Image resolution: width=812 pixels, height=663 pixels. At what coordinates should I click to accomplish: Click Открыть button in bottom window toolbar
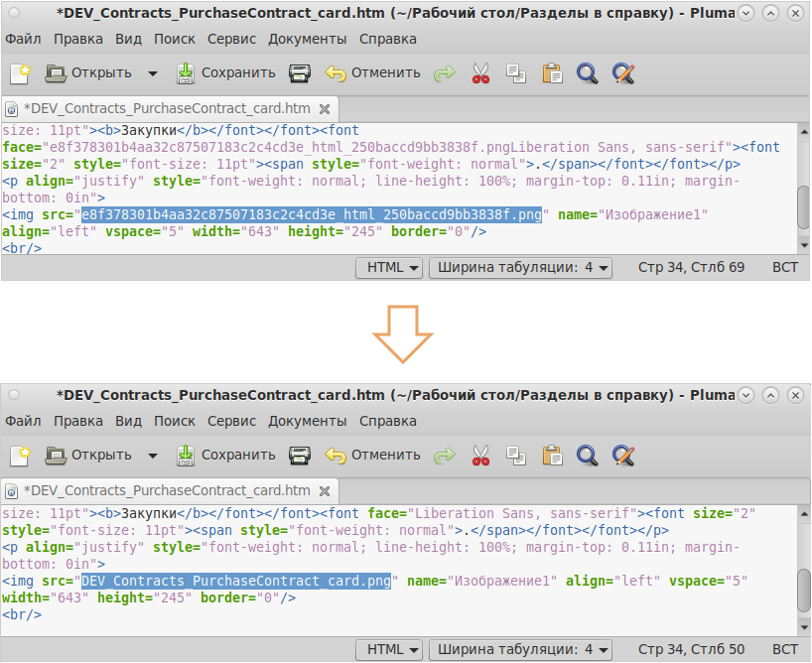(x=89, y=456)
